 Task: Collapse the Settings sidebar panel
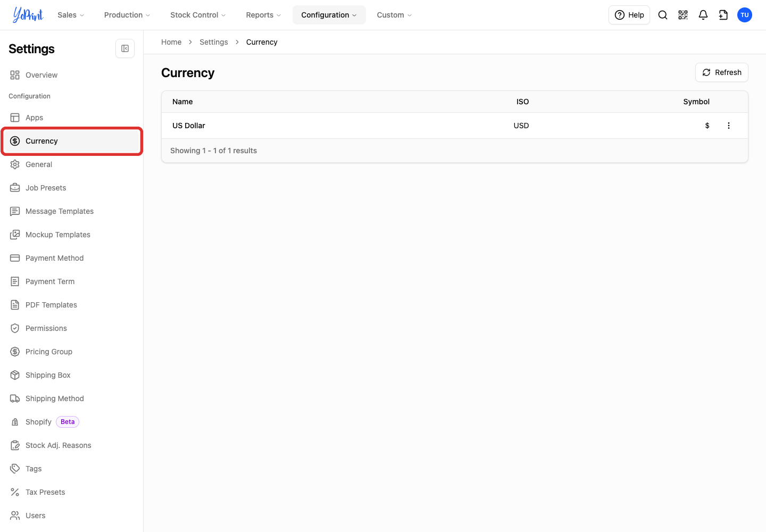(x=125, y=48)
